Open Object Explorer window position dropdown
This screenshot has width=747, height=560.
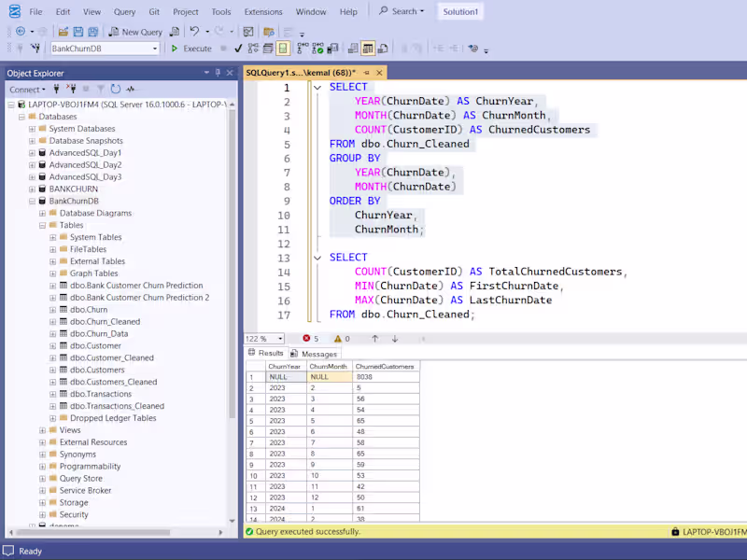[x=206, y=73]
